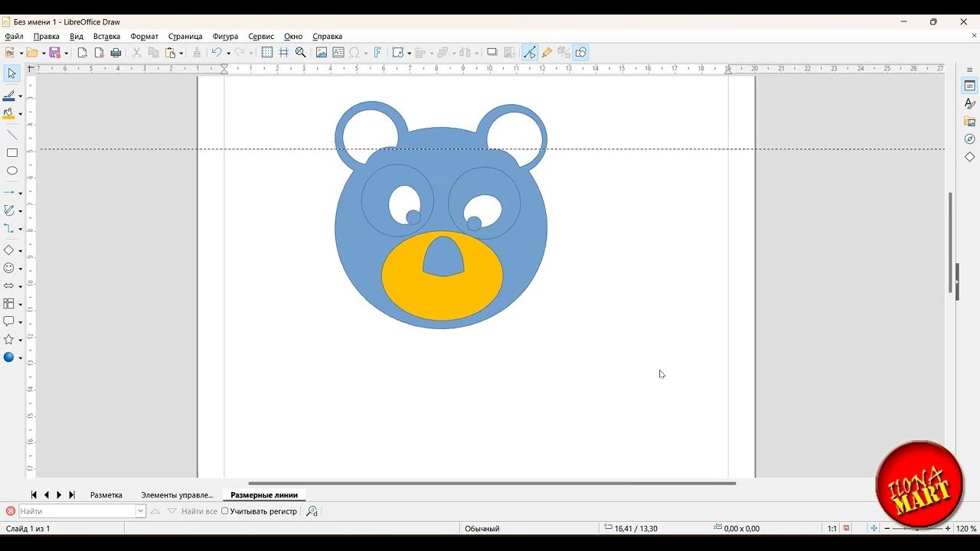
Task: Expand the Basic Shapes dropdown arrow
Action: coord(21,251)
